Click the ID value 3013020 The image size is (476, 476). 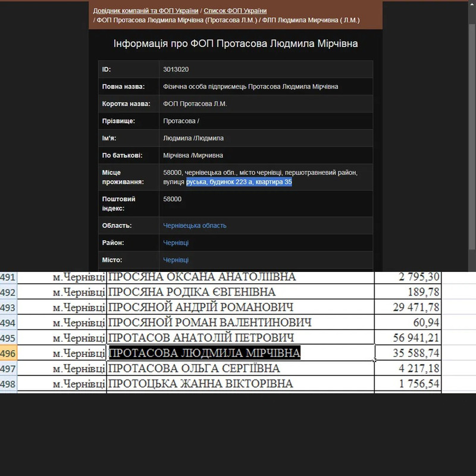[176, 70]
